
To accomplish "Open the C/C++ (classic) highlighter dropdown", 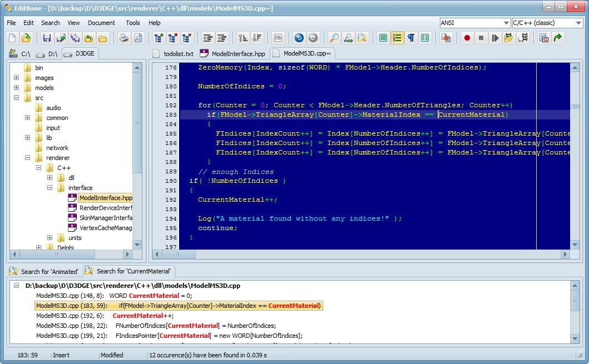I will pos(547,23).
